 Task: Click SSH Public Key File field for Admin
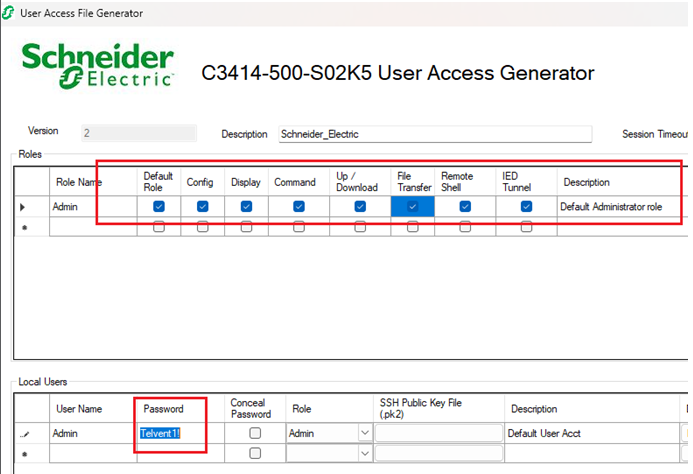click(439, 433)
